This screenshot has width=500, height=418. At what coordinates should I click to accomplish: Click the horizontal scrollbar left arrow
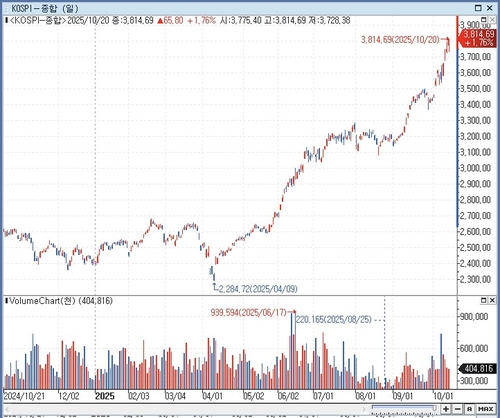coord(7,409)
